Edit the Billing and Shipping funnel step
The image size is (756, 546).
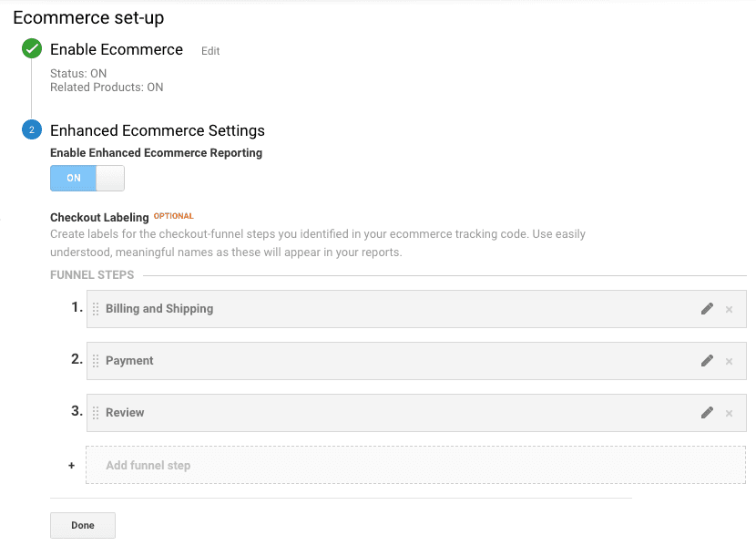tap(708, 309)
